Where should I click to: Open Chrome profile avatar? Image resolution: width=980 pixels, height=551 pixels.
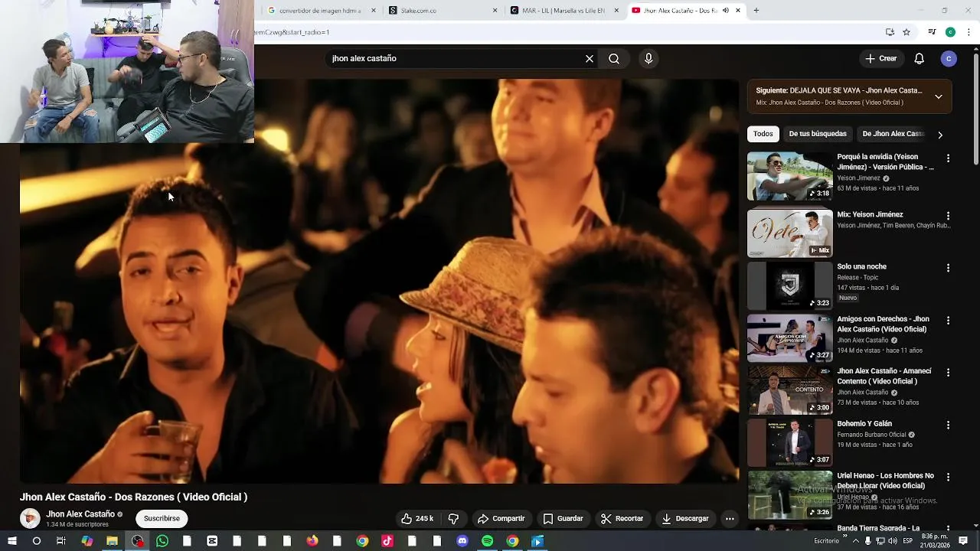(x=950, y=32)
